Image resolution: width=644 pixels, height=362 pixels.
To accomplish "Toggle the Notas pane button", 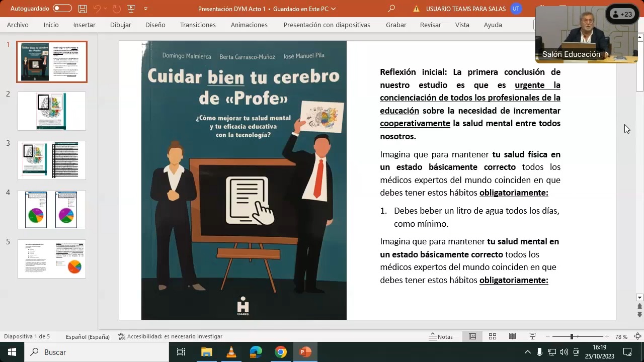I will click(441, 336).
